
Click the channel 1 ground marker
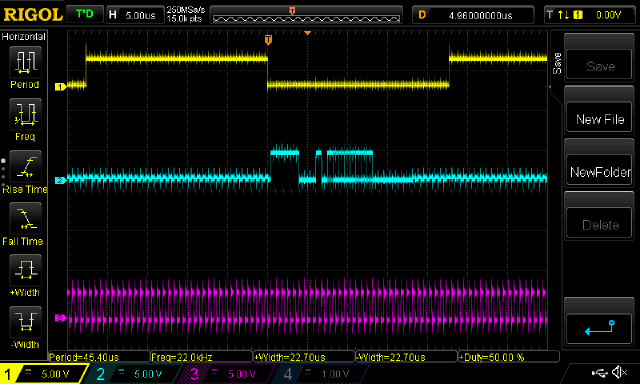coord(60,87)
